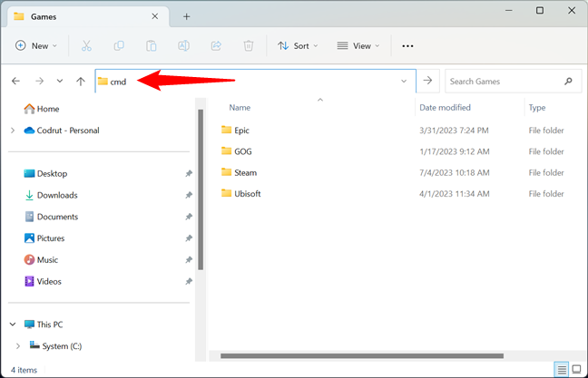The image size is (588, 378).
Task: Expand Codrut - Personal node
Action: coord(13,131)
